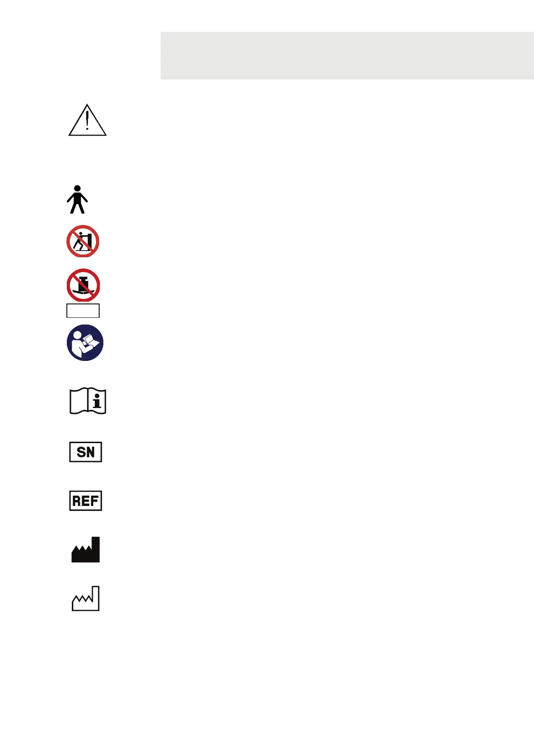Click the letter N in the SN box
This screenshot has width=534, height=756.
coord(91,452)
